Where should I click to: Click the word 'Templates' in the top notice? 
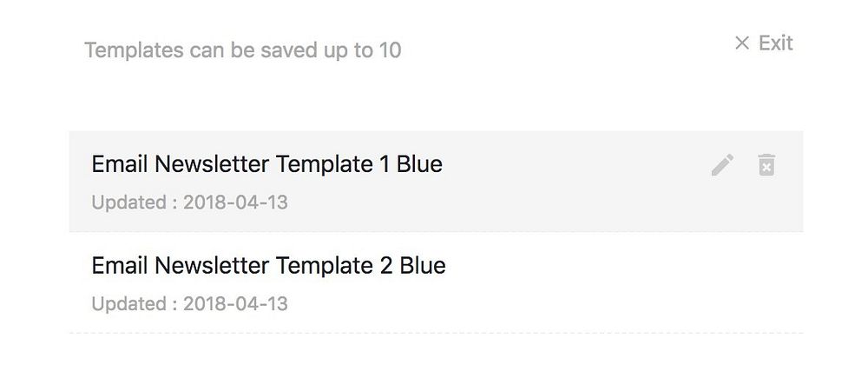click(x=134, y=50)
